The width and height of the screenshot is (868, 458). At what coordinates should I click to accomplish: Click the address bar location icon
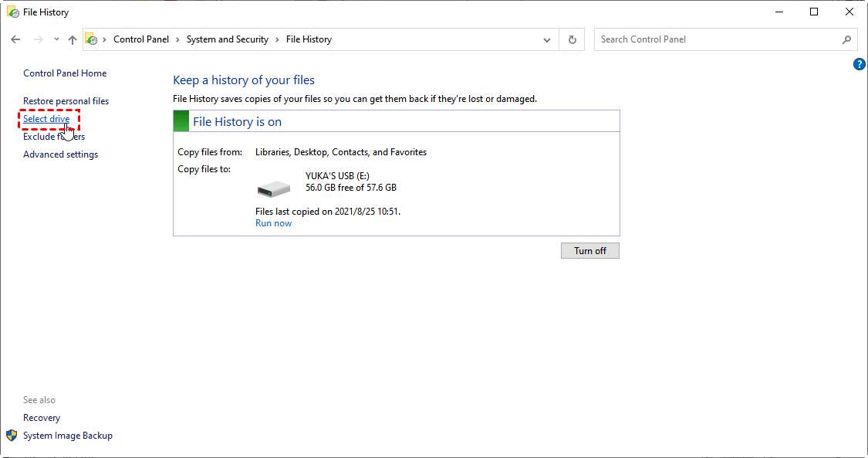tap(91, 39)
